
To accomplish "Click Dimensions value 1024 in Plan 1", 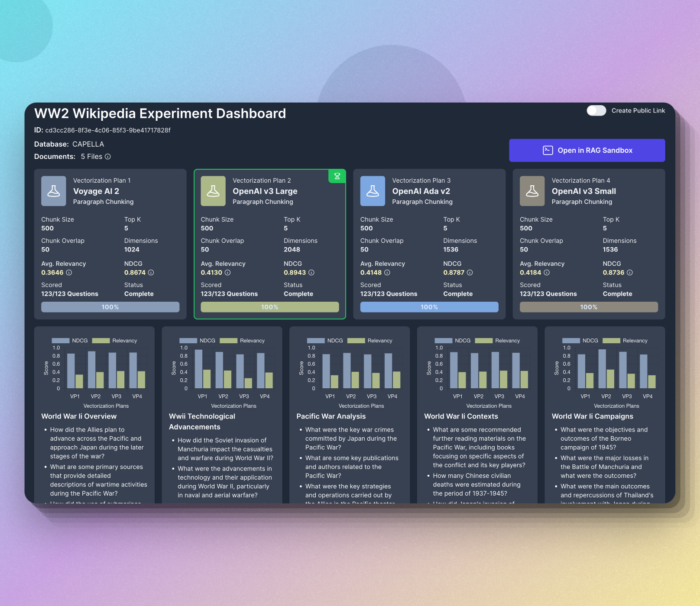I will [x=132, y=250].
